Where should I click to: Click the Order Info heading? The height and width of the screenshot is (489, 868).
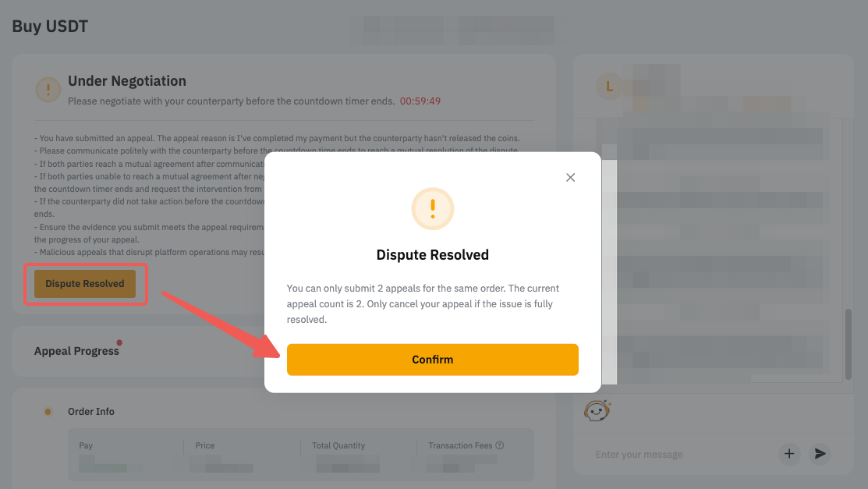[90, 412]
